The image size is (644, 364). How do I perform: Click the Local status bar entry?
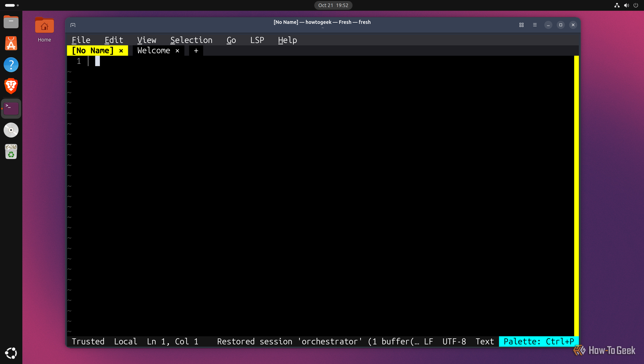(126, 341)
